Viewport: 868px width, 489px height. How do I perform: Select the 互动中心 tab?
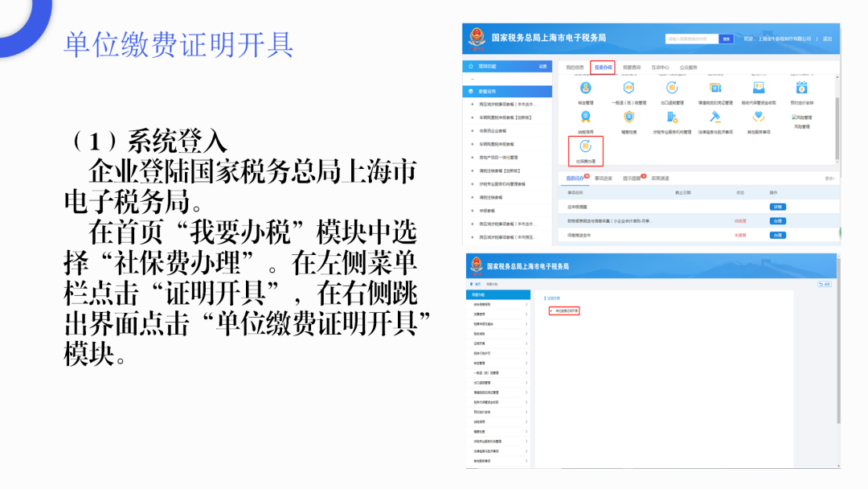click(660, 68)
